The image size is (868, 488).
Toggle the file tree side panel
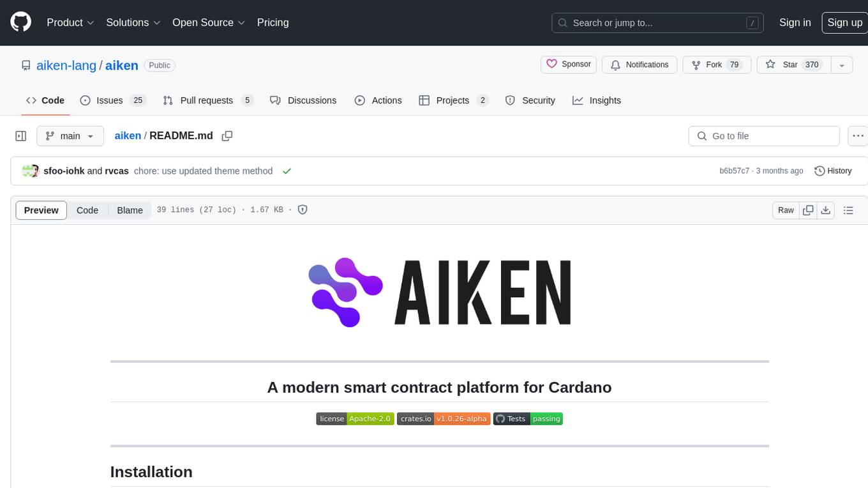21,136
